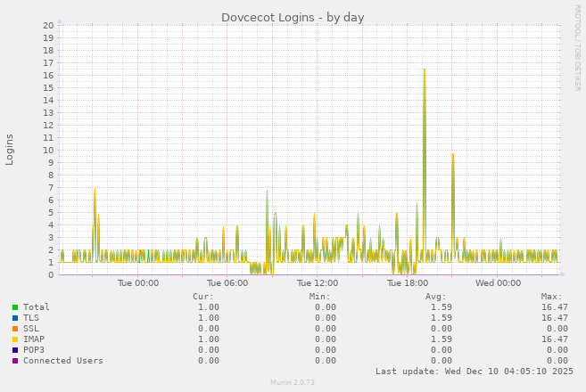This screenshot has width=586, height=392.
Task: Select the 'IMAP' legend label
Action: (x=34, y=339)
